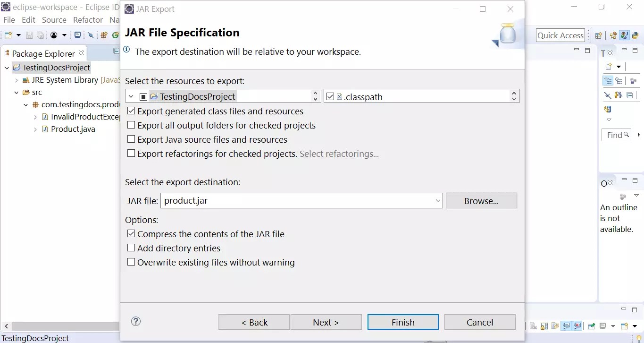Viewport: 644px width, 343px height.
Task: Select the Java perspective icon
Action: [x=624, y=35]
